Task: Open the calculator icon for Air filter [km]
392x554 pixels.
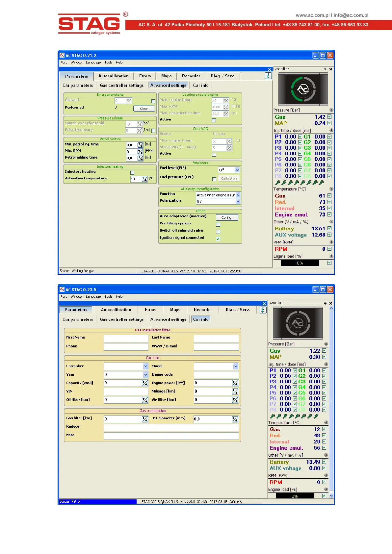Action: pyautogui.click(x=235, y=400)
